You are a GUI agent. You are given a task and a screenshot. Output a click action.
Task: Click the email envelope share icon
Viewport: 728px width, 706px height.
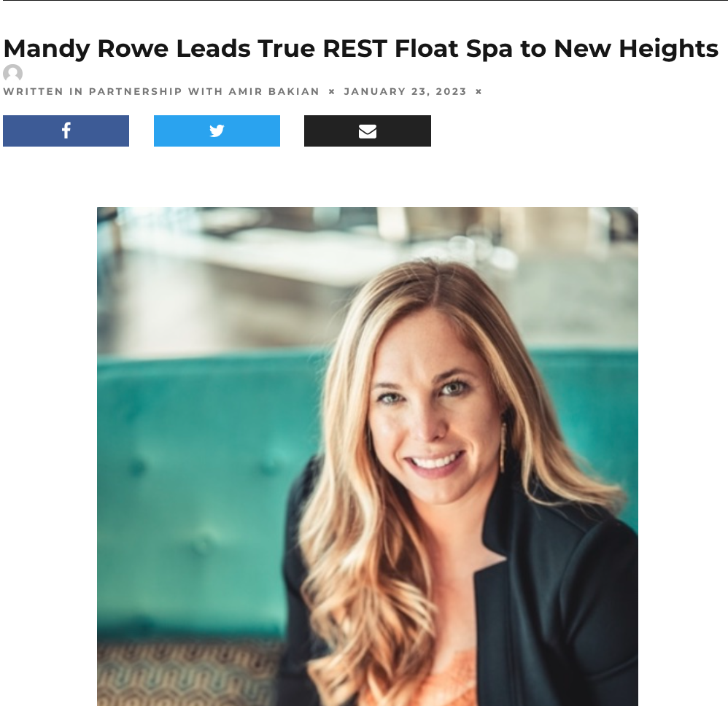pos(367,131)
